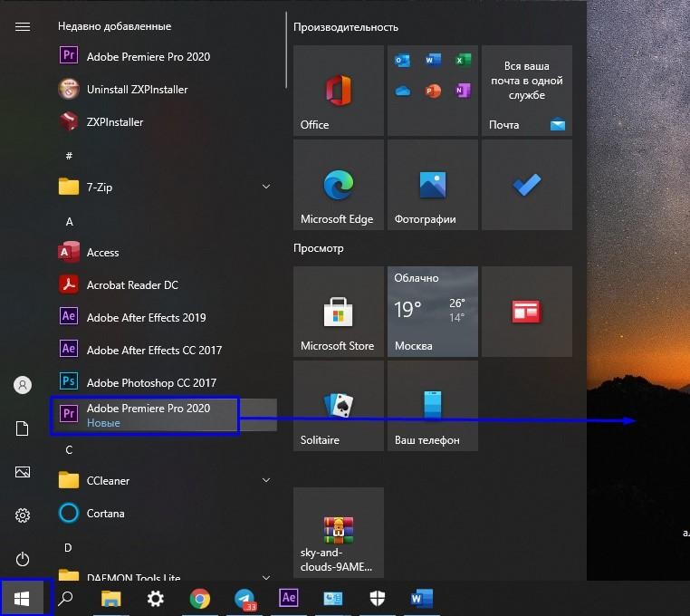Open the Фотографии tile
The width and height of the screenshot is (690, 616).
(x=433, y=185)
